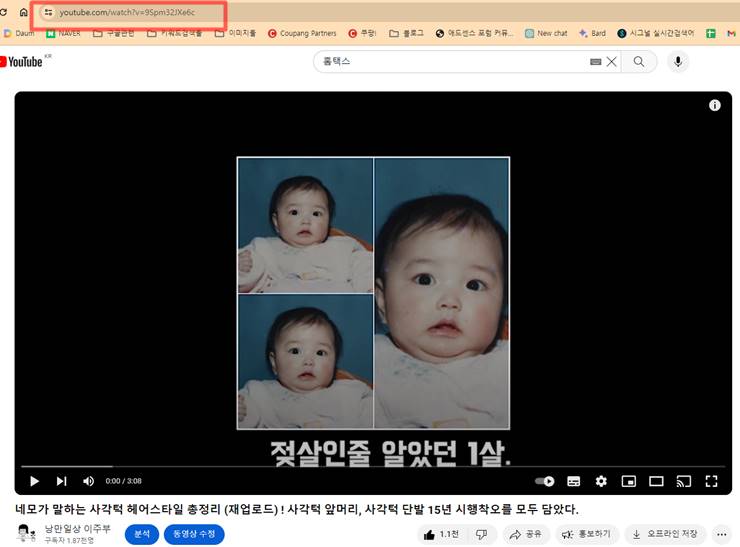This screenshot has width=740, height=547.
Task: Click the magnifier search button
Action: click(639, 61)
